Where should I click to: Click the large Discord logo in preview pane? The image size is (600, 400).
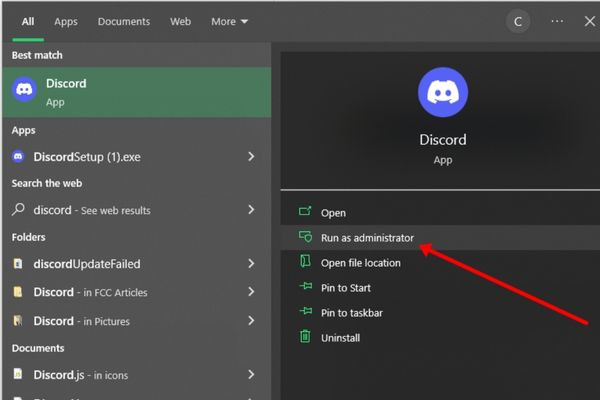click(x=443, y=92)
